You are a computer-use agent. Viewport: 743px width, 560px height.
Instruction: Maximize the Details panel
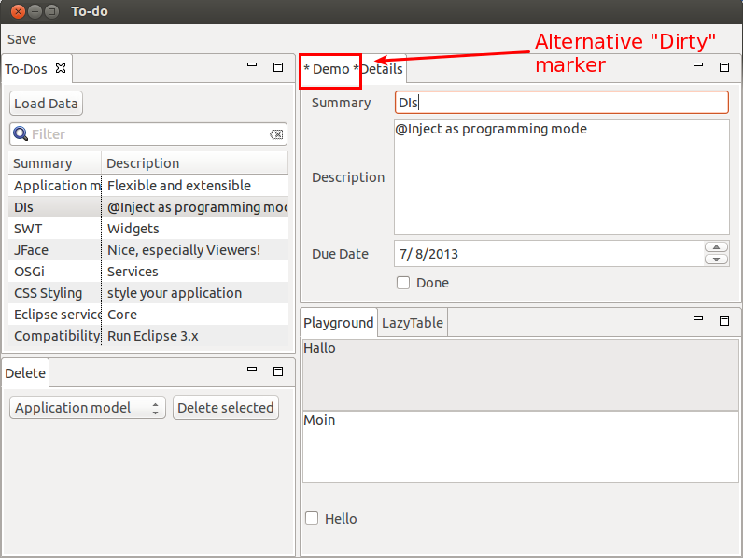pyautogui.click(x=724, y=67)
